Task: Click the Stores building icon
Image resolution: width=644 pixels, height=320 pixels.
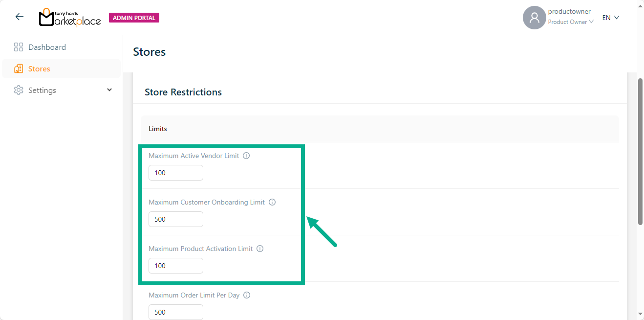Action: click(x=19, y=69)
